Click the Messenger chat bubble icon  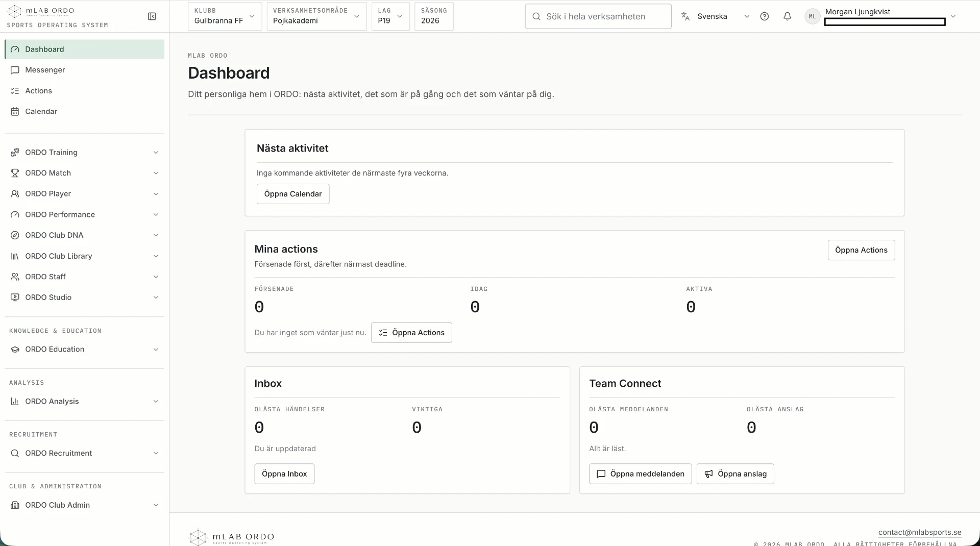15,70
